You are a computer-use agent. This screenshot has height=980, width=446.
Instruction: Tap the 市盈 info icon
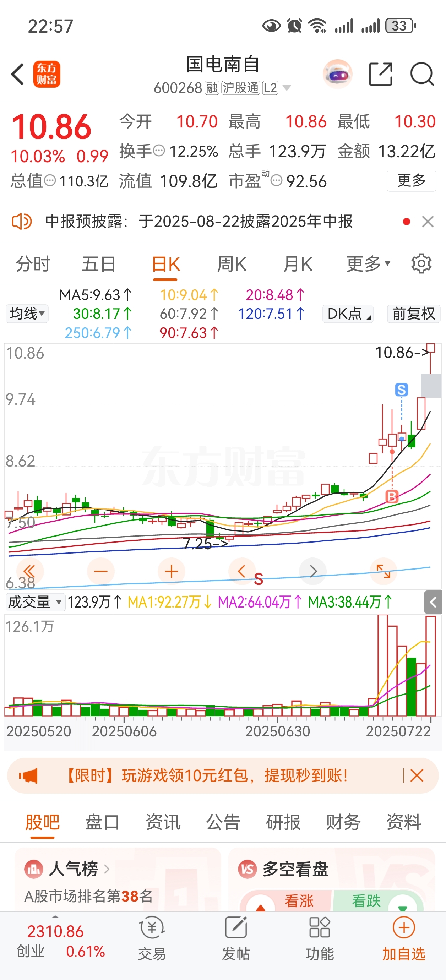point(277,180)
